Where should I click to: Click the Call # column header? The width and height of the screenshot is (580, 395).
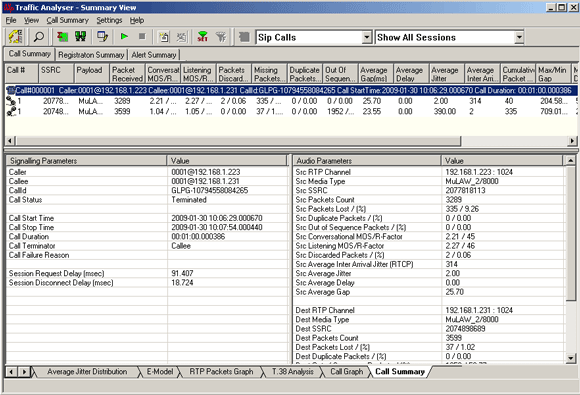pyautogui.click(x=21, y=74)
